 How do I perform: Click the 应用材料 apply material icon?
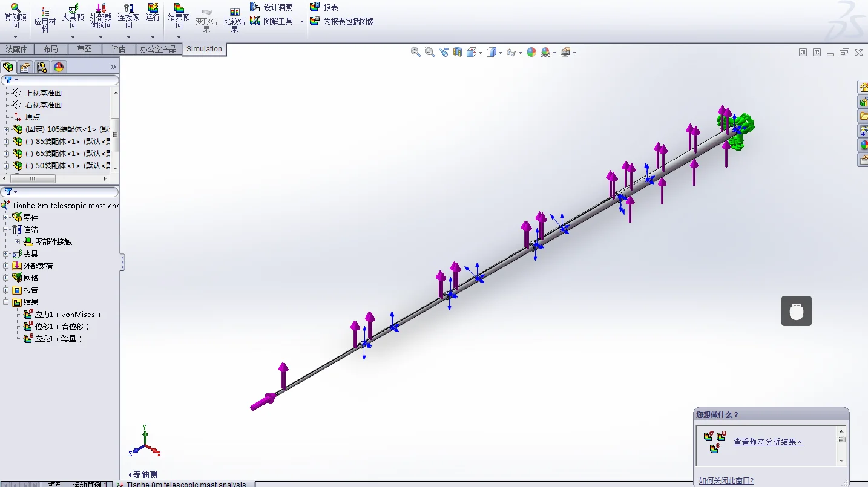pyautogui.click(x=45, y=17)
